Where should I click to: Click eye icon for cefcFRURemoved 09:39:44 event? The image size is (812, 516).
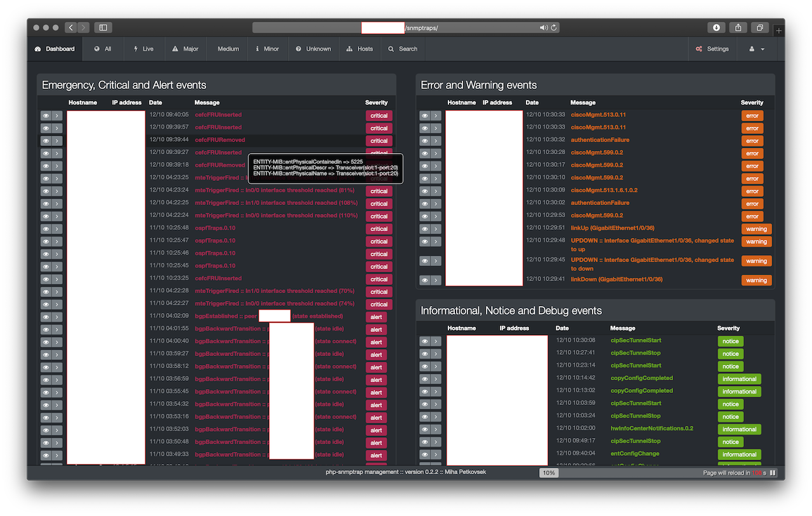click(46, 141)
